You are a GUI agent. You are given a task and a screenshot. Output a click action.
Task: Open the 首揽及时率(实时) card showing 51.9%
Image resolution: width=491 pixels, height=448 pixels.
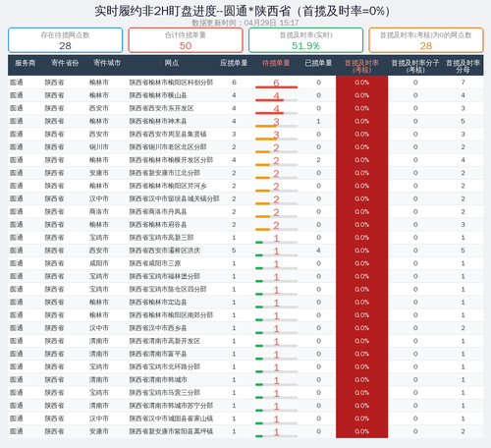tap(305, 40)
